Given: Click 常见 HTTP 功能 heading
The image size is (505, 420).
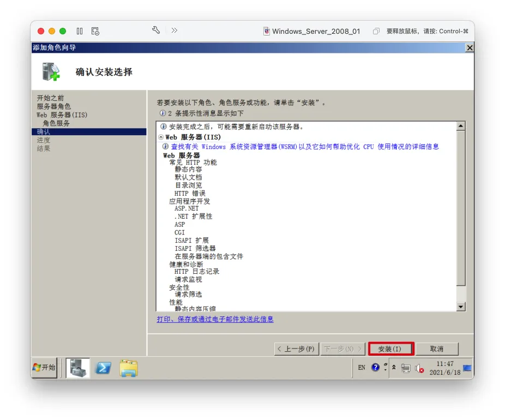Looking at the screenshot, I should pyautogui.click(x=193, y=163).
